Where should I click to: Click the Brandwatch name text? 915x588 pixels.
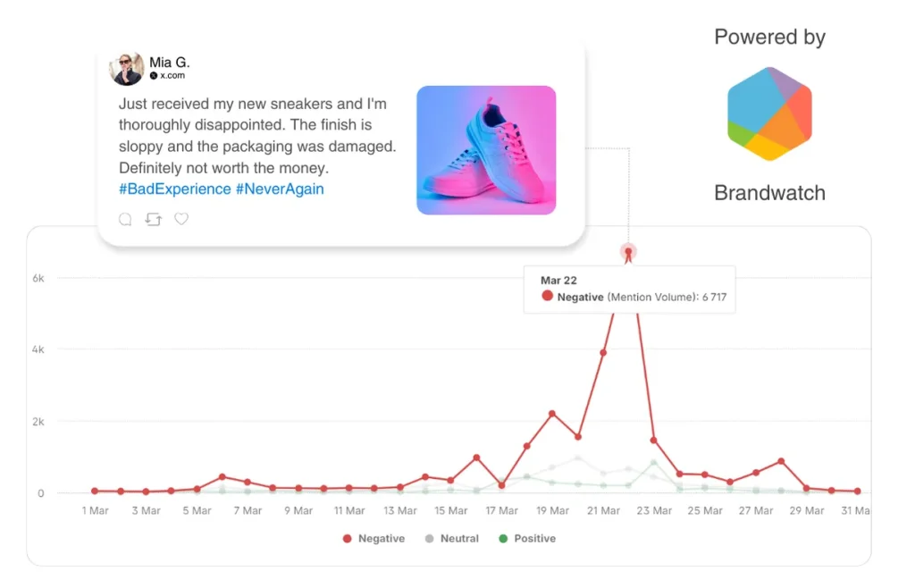click(769, 193)
